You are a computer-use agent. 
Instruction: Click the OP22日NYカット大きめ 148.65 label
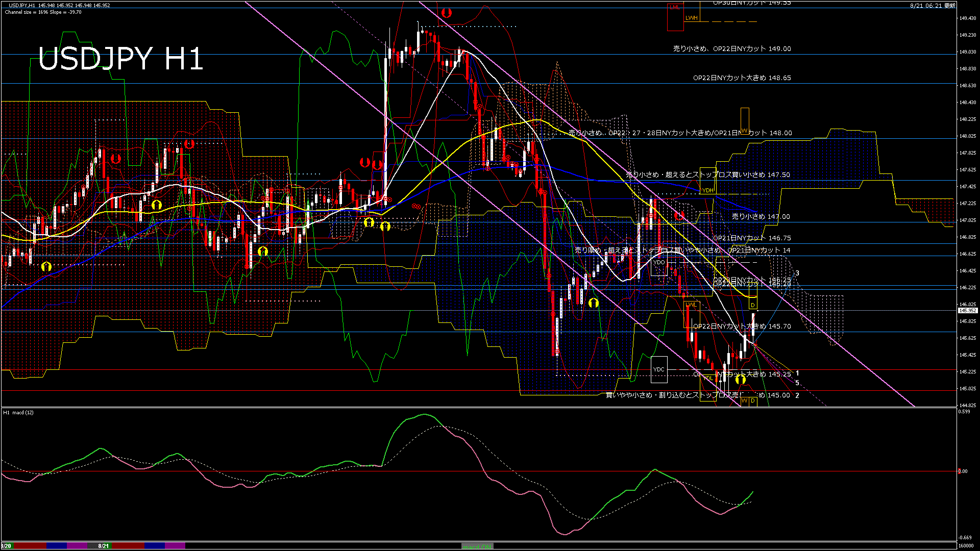742,78
